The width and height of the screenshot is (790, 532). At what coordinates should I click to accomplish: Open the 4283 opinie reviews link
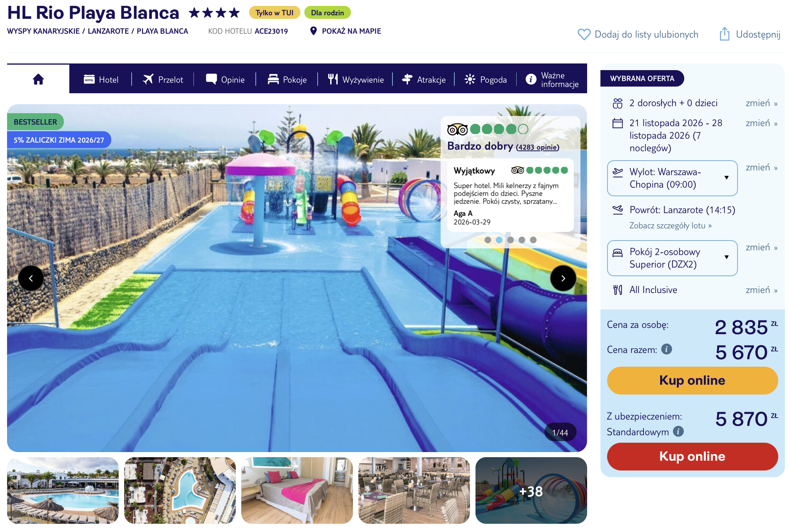tap(537, 147)
